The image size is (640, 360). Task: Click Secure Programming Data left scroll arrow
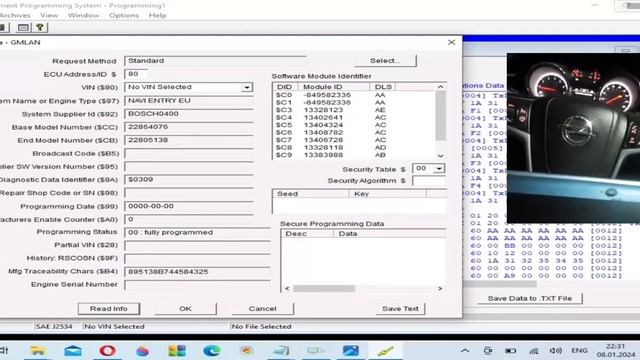click(x=287, y=288)
